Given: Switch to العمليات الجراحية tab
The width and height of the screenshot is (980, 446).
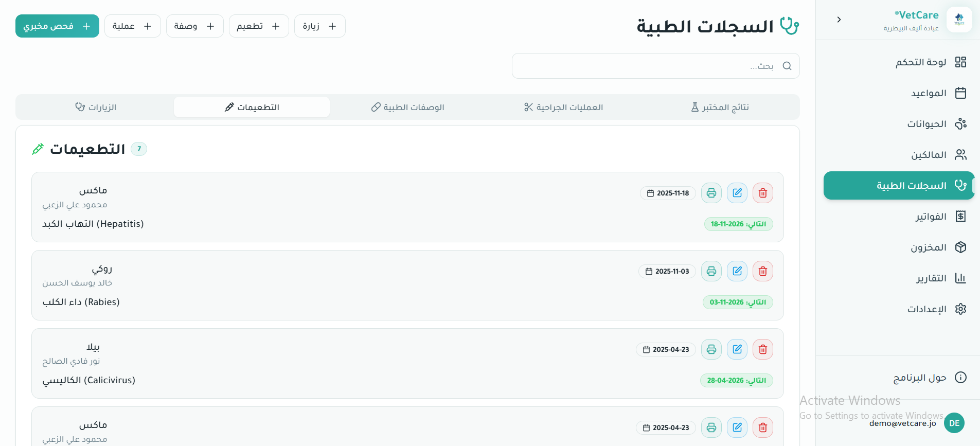Looking at the screenshot, I should pos(564,107).
